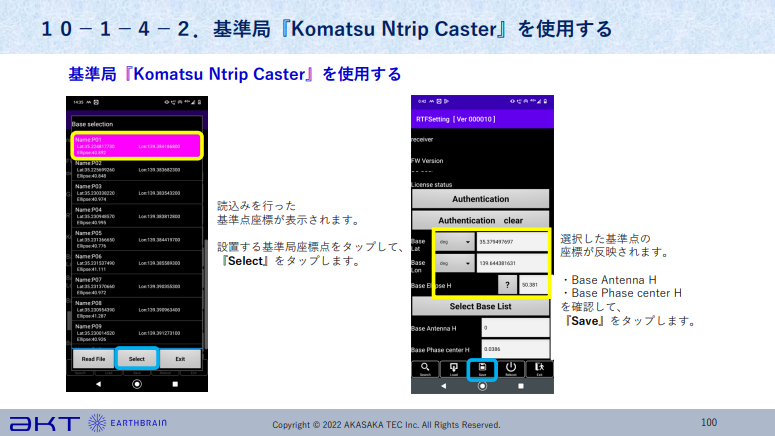Image resolution: width=775 pixels, height=436 pixels.
Task: Click the Base Lat value field 35.379497697
Action: point(512,242)
